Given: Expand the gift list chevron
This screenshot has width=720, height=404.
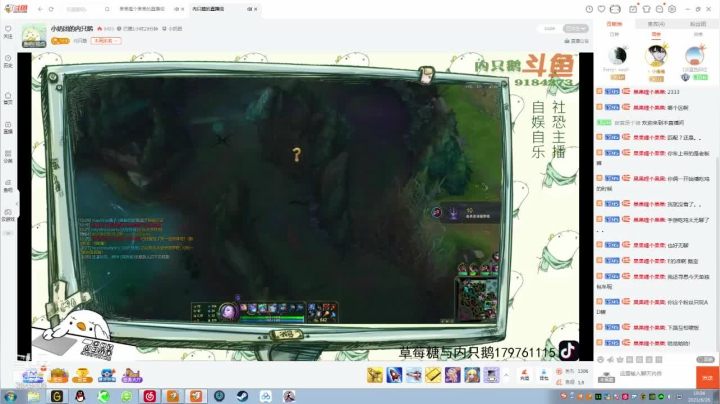Looking at the screenshot, I should 506,376.
